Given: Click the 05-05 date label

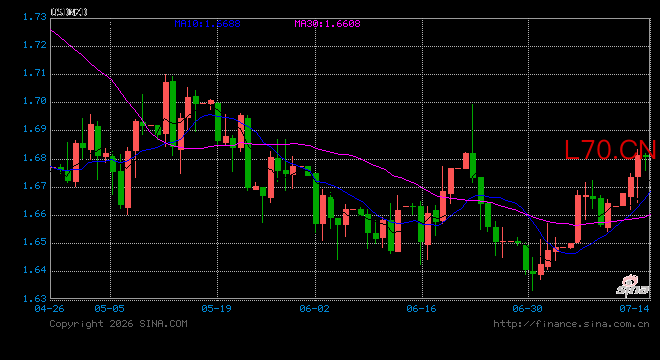Looking at the screenshot, I should [x=109, y=309].
